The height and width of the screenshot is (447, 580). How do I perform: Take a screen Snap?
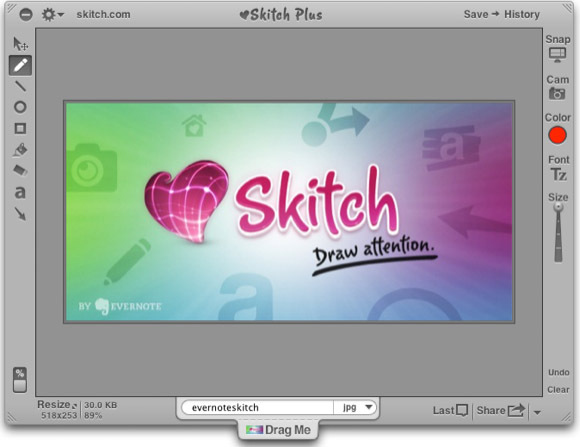[x=557, y=48]
